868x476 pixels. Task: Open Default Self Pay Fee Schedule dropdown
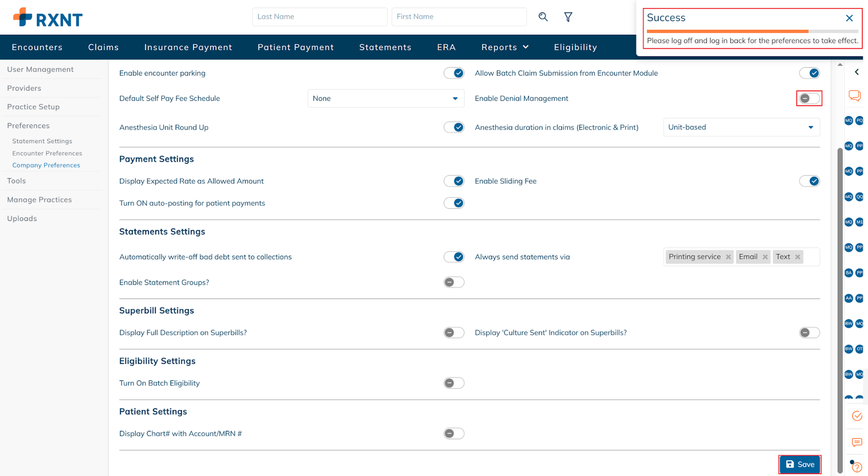point(385,98)
